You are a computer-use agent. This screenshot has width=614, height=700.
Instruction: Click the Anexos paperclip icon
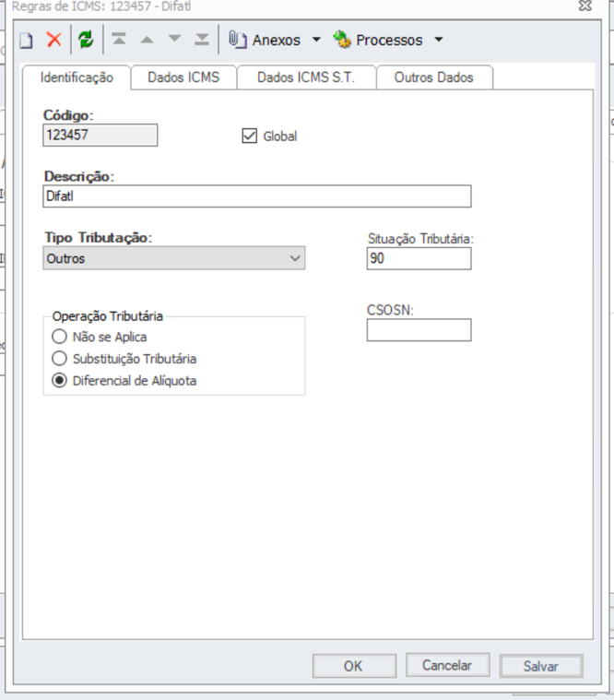[238, 40]
